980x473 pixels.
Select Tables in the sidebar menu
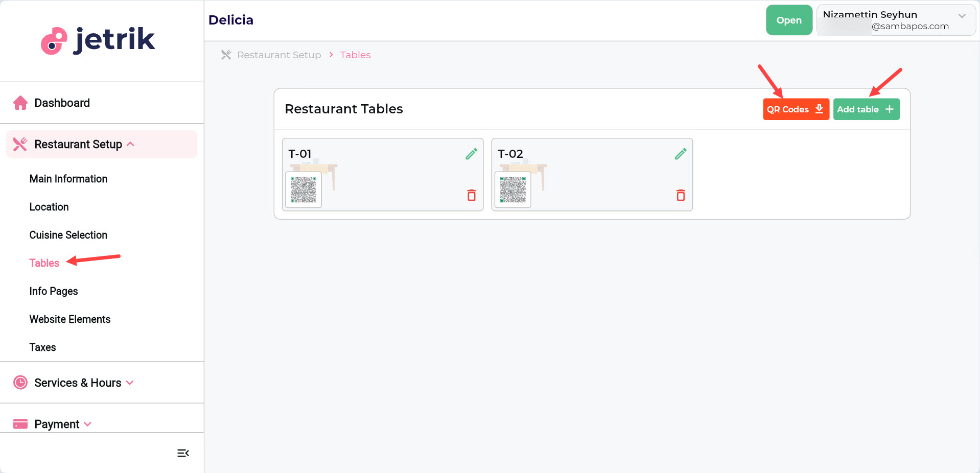[x=44, y=263]
